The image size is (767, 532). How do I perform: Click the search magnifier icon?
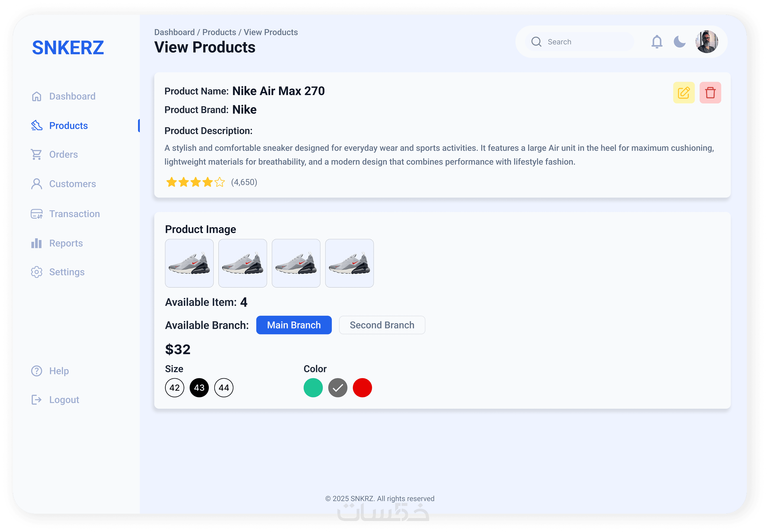536,42
